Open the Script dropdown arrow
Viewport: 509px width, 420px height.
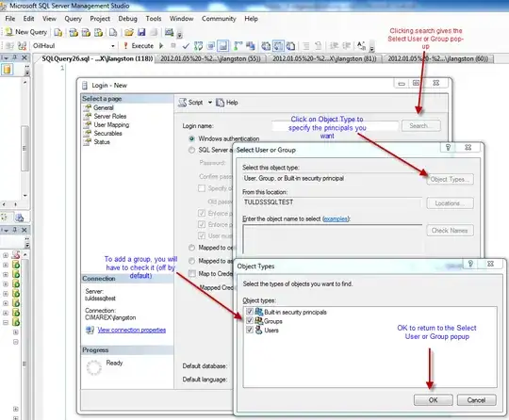click(210, 103)
